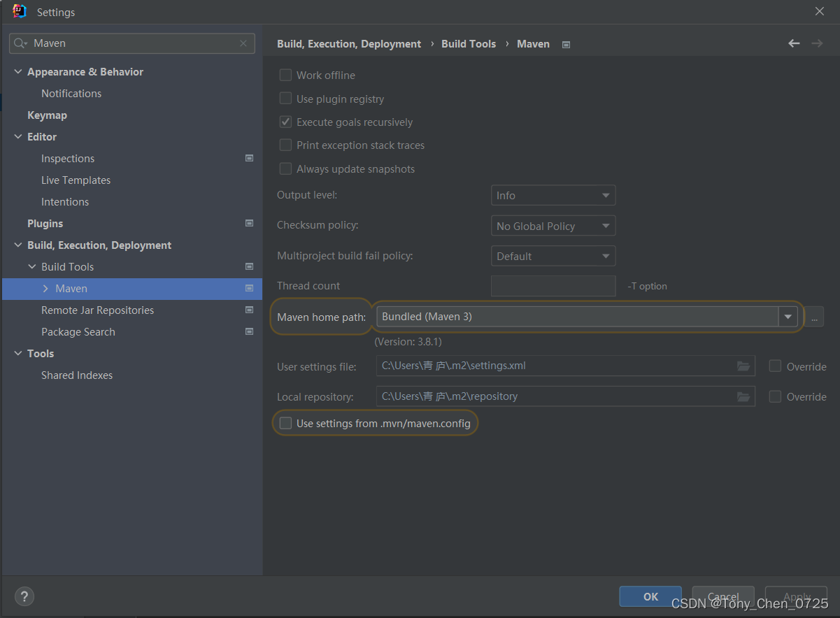Viewport: 840px width, 618px height.
Task: Clear the Maven search text with X icon
Action: point(243,43)
